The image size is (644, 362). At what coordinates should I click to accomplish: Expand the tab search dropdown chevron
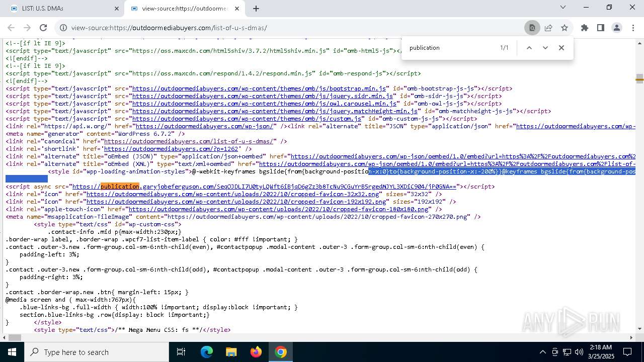click(563, 7)
